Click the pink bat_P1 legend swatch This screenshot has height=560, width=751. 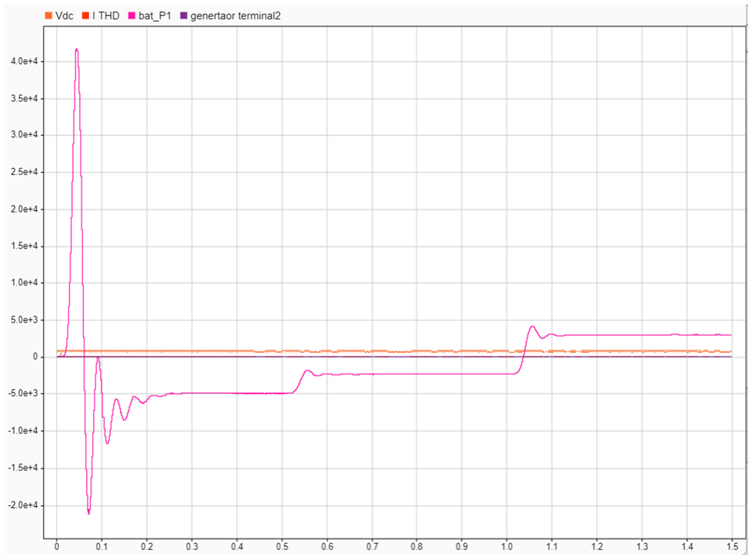coord(131,16)
